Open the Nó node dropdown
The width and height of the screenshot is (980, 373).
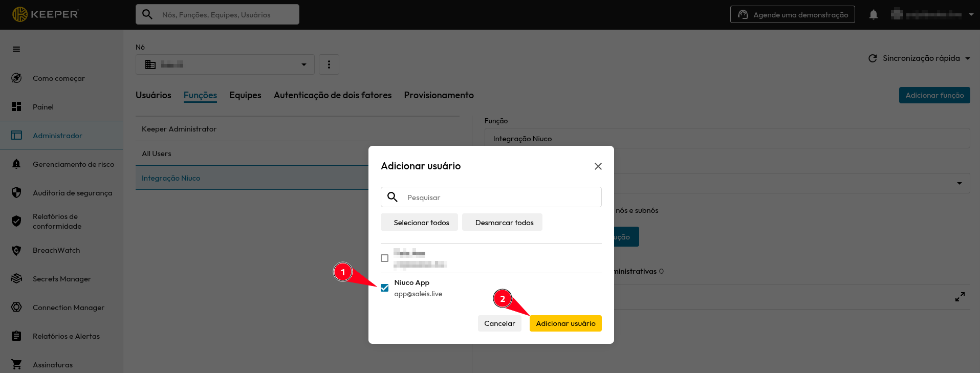pos(225,64)
